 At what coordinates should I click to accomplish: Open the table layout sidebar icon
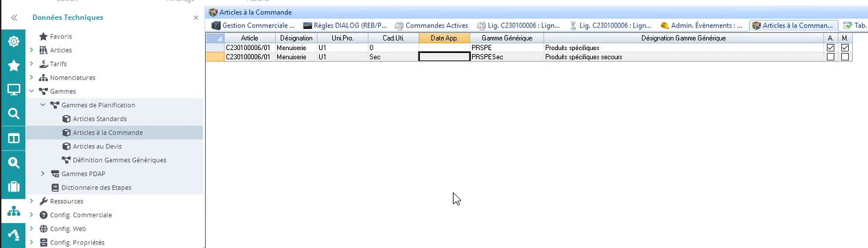point(13,138)
